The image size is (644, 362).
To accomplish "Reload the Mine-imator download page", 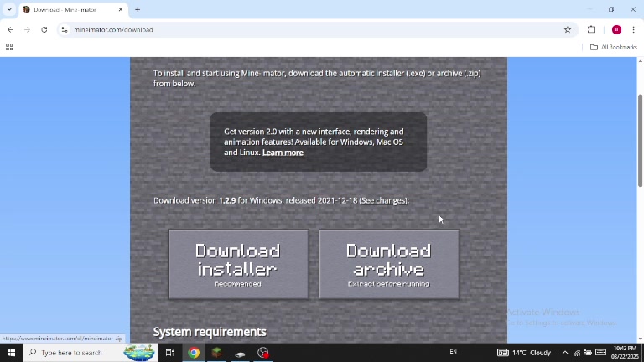I will coord(44,29).
